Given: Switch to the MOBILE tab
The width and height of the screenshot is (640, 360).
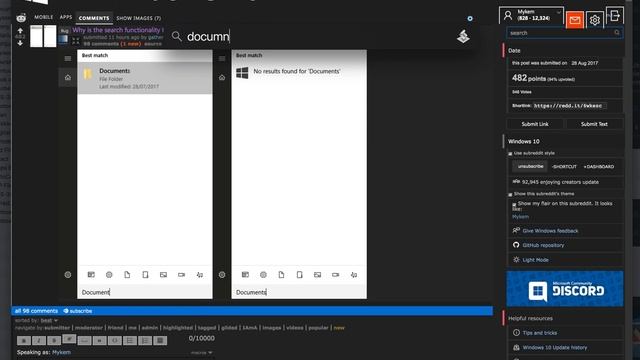Looking at the screenshot, I should coord(44,17).
